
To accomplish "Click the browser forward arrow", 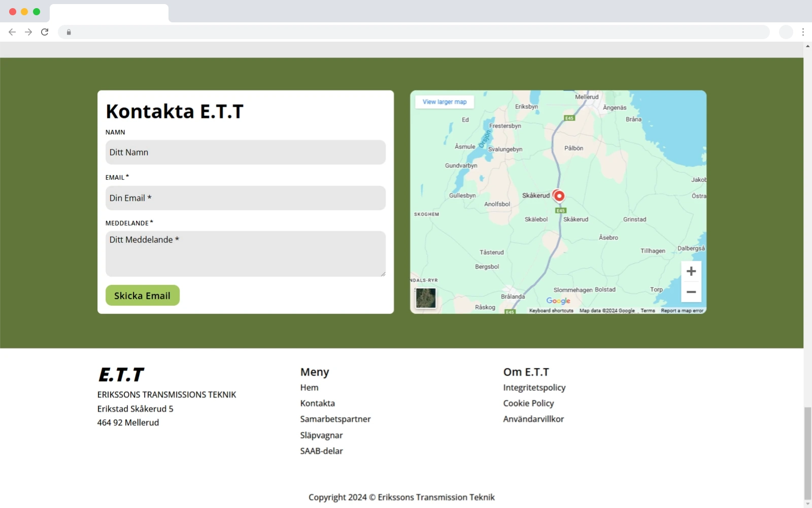I will (x=28, y=32).
